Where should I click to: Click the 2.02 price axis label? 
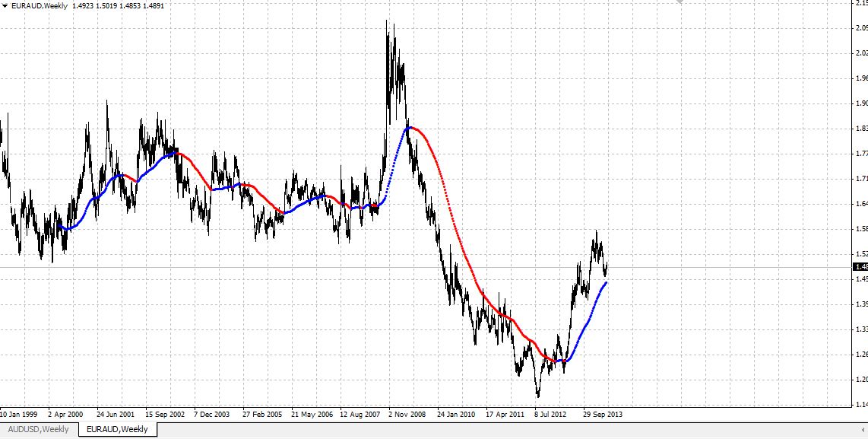coord(861,53)
